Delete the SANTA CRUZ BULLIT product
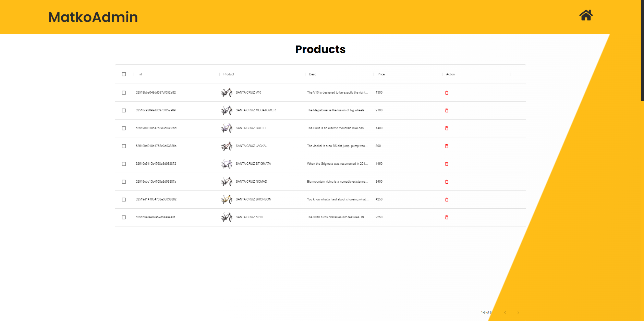Image resolution: width=644 pixels, height=321 pixels. coord(446,128)
